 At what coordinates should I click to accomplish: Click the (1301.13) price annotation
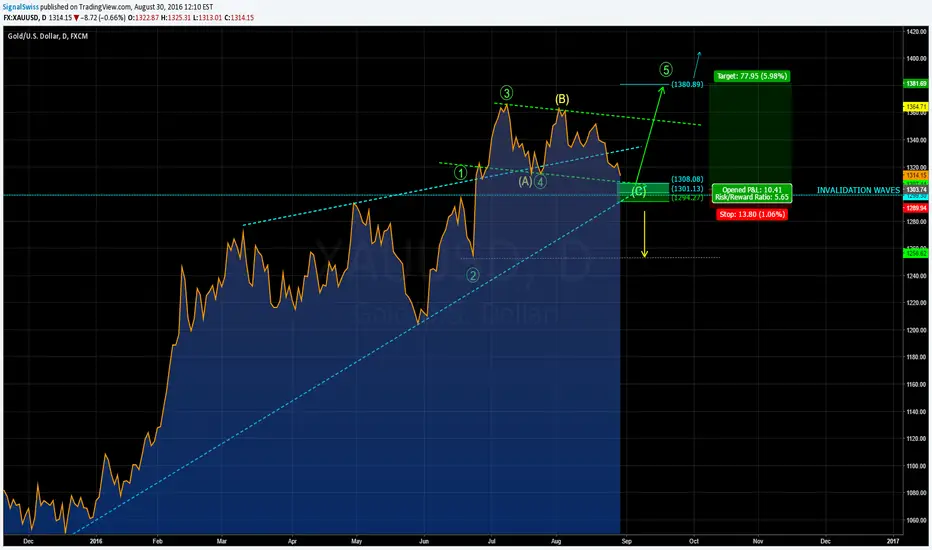(x=687, y=188)
